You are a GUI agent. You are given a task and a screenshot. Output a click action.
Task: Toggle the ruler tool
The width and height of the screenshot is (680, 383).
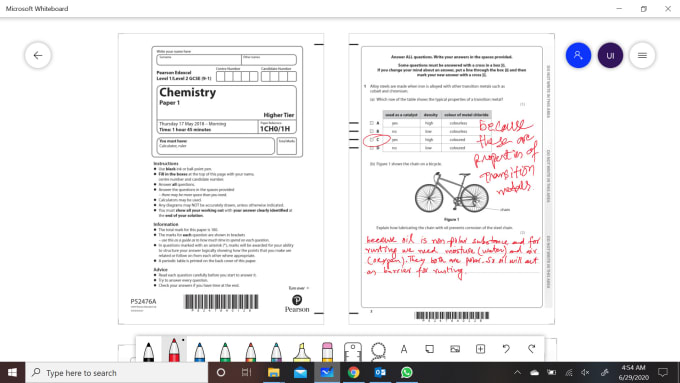pos(353,351)
